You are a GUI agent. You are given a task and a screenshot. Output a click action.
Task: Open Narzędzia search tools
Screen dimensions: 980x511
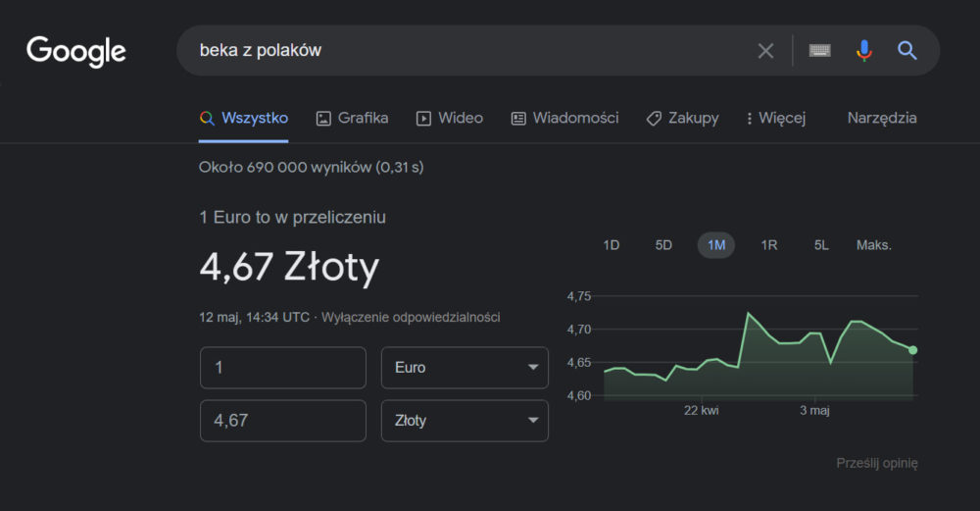tap(882, 119)
